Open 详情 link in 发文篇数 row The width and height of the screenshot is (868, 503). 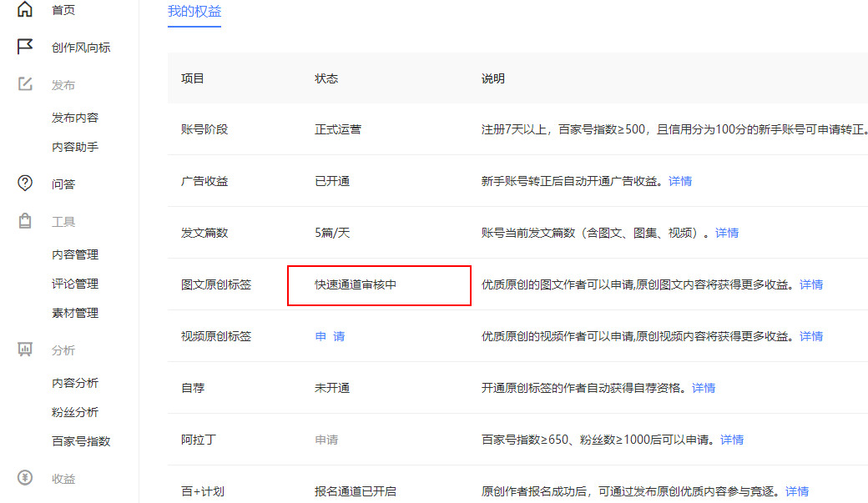(x=727, y=233)
